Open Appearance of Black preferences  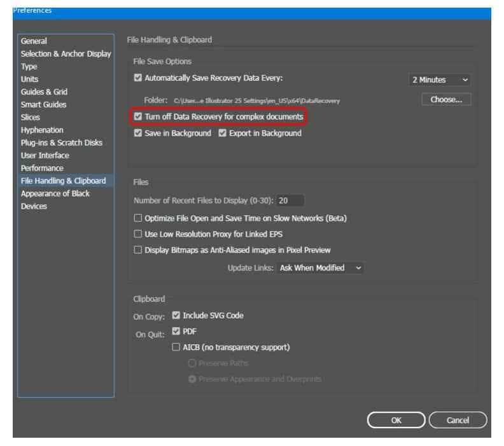coord(55,193)
